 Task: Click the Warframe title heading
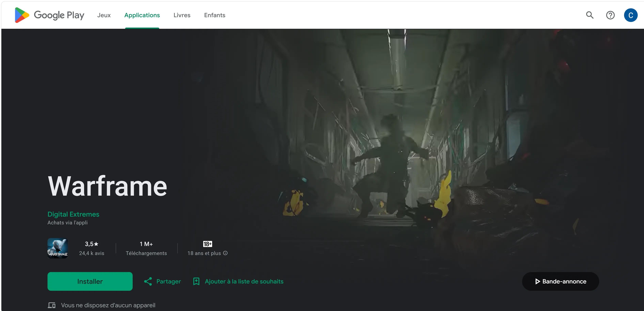(x=107, y=186)
